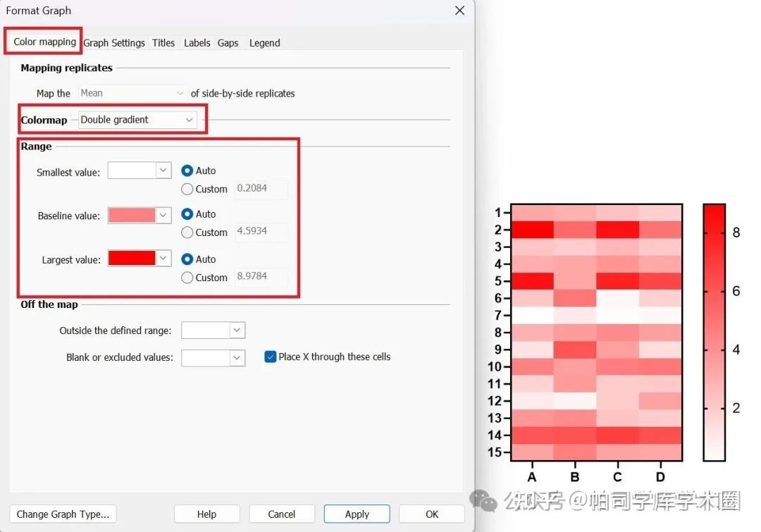Click the heat map color scale legend bar
Image resolution: width=761 pixels, height=532 pixels.
tap(714, 333)
